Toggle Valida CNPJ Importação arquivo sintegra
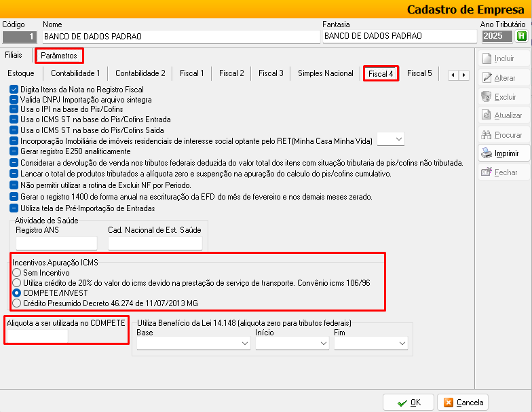532x412 pixels. tap(14, 99)
